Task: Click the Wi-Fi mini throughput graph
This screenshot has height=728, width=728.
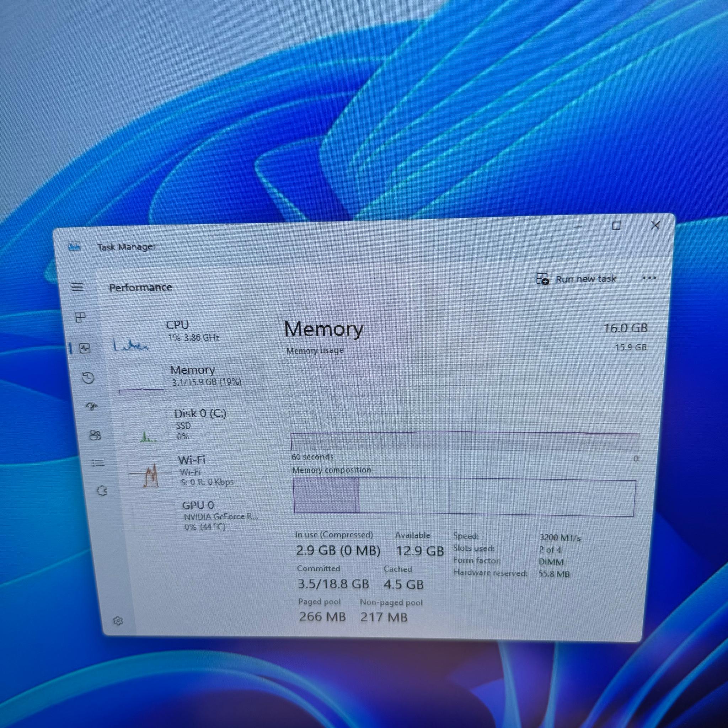Action: pyautogui.click(x=150, y=472)
